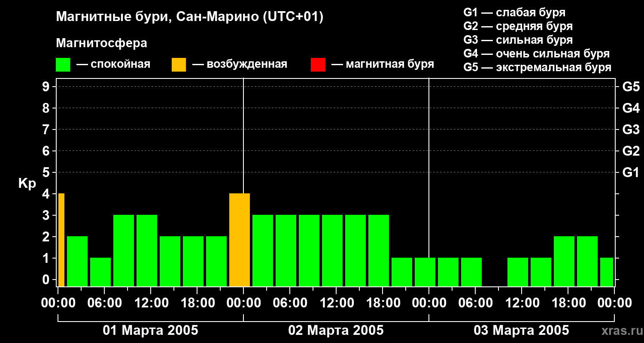This screenshot has height=343, width=644.
Task: Click the first Kp 2 bar before 18:00, 03 Марта
Action: click(564, 262)
